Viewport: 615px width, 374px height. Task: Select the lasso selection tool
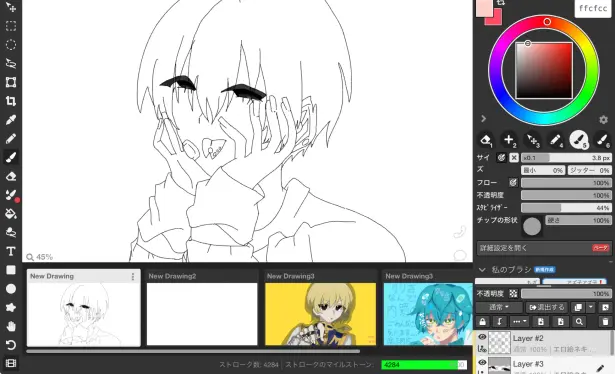[x=11, y=64]
